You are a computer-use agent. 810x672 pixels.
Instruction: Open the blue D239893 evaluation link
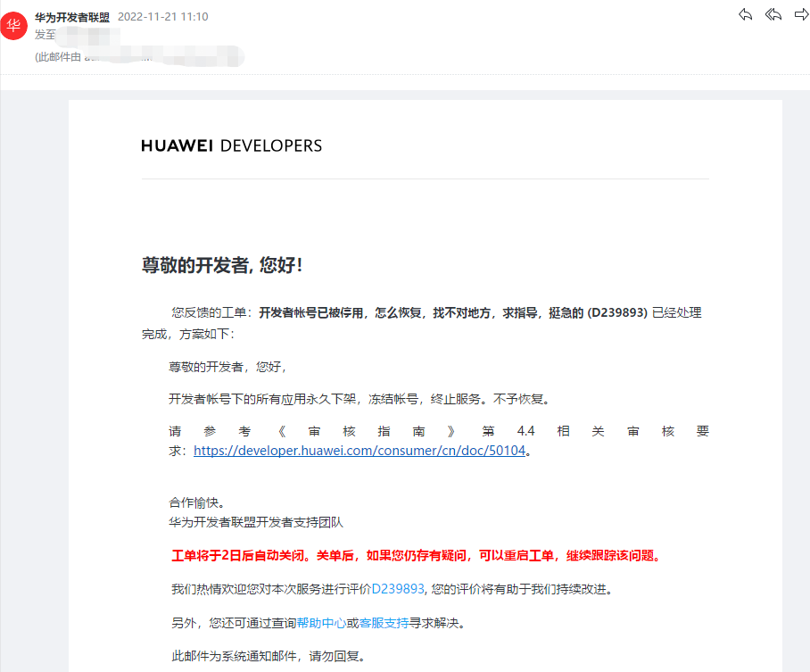[x=398, y=589]
